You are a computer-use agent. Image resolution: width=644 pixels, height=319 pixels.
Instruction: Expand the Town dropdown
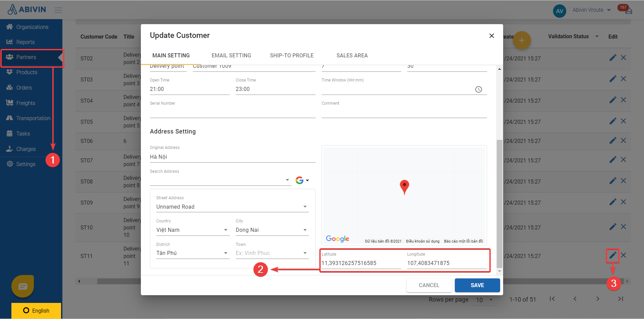[305, 253]
